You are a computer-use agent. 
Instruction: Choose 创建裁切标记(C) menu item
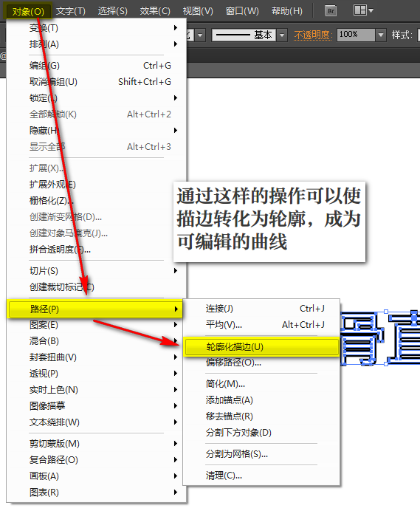coord(97,287)
